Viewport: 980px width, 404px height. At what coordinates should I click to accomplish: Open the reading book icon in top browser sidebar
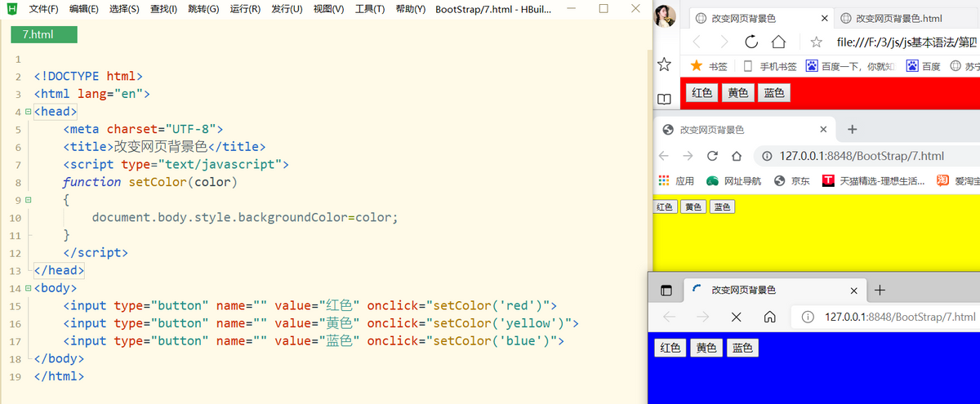(665, 99)
